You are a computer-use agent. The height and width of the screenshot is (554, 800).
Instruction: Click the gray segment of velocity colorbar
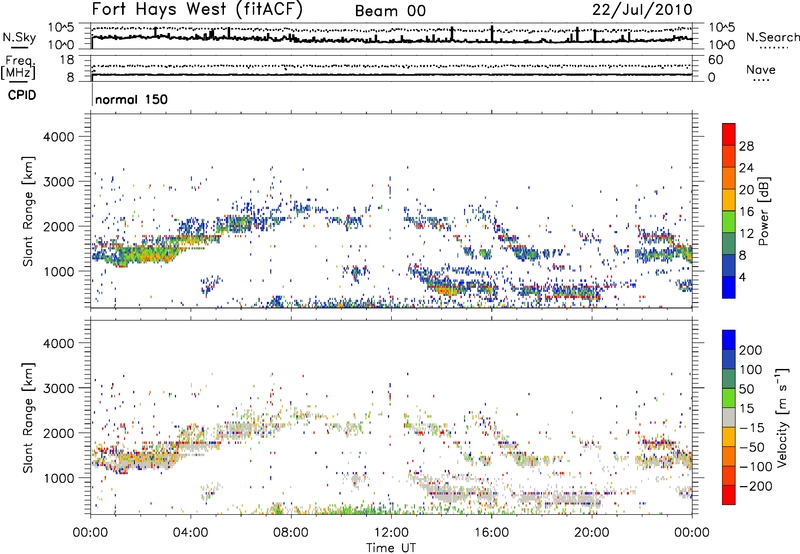729,418
